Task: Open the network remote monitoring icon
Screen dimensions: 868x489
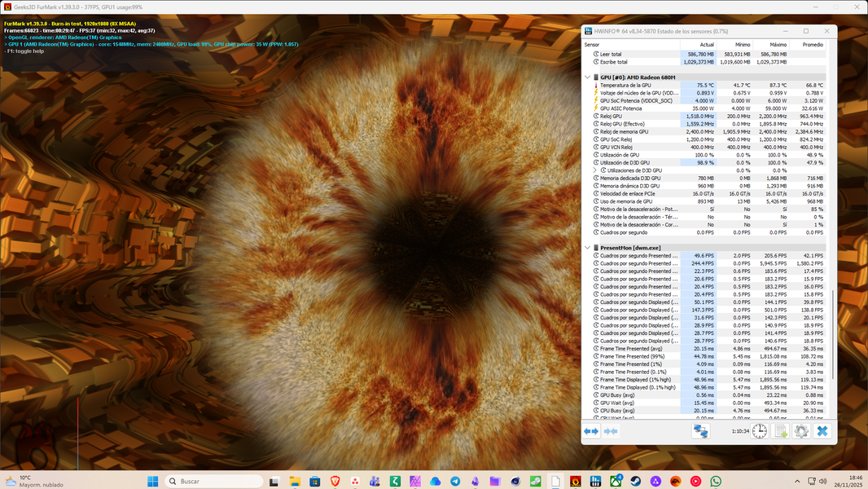Action: (x=700, y=431)
